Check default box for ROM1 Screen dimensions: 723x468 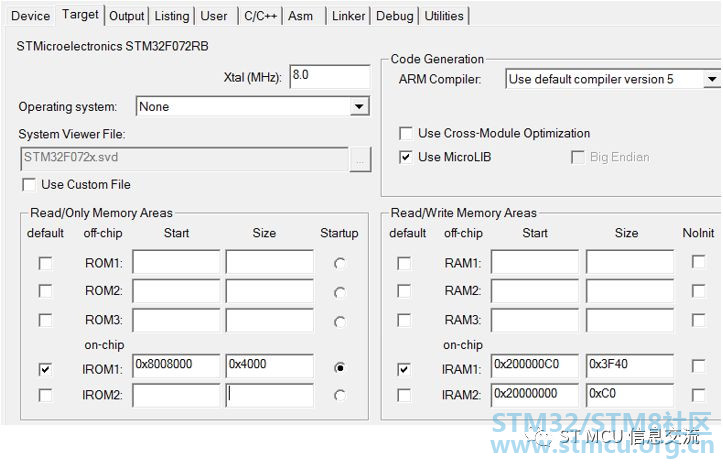(45, 263)
